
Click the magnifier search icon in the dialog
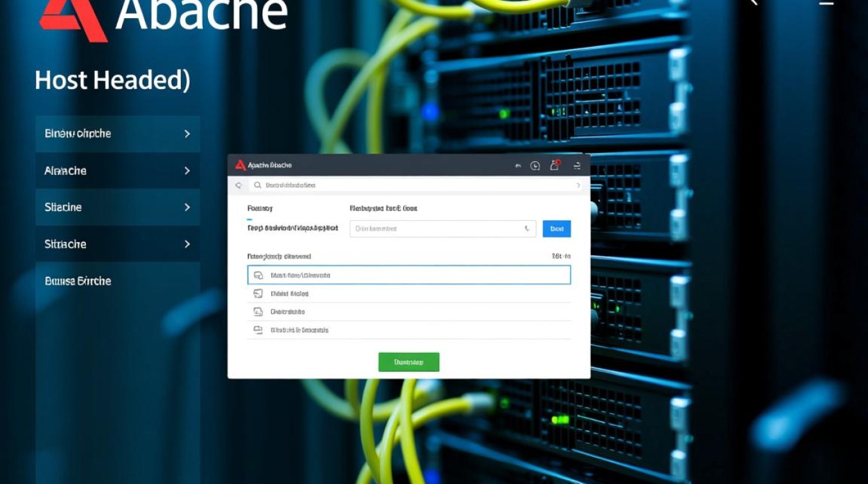click(258, 185)
